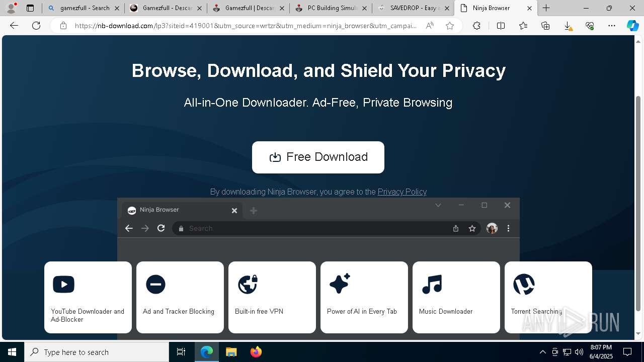Image resolution: width=644 pixels, height=362 pixels.
Task: Open the Favorites list icon
Action: coord(523,26)
